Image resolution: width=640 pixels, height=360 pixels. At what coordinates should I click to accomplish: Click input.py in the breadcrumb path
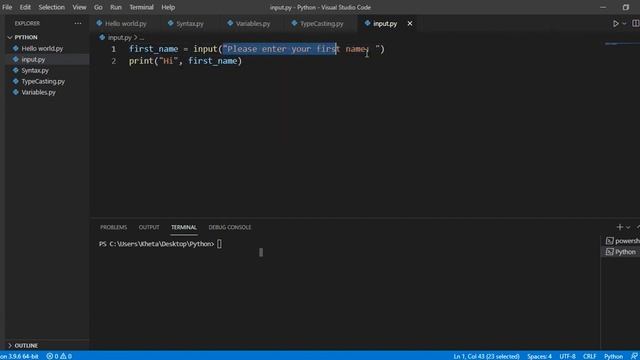tap(120, 38)
